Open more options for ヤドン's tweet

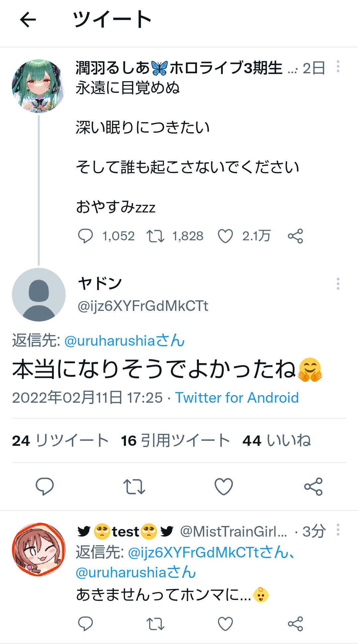[338, 284]
